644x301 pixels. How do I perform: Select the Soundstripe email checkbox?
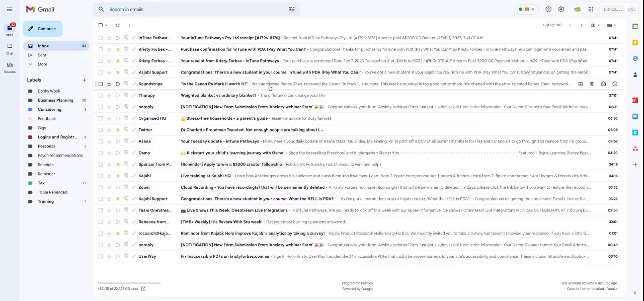pos(101,84)
